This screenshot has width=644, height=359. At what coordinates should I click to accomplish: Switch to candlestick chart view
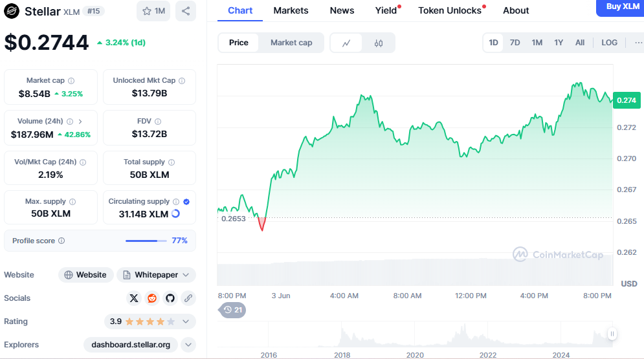[378, 43]
